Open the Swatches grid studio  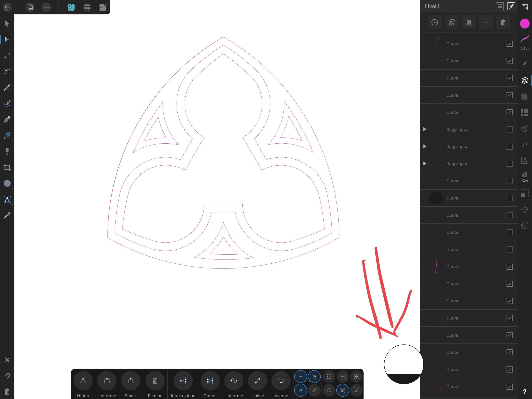525,112
